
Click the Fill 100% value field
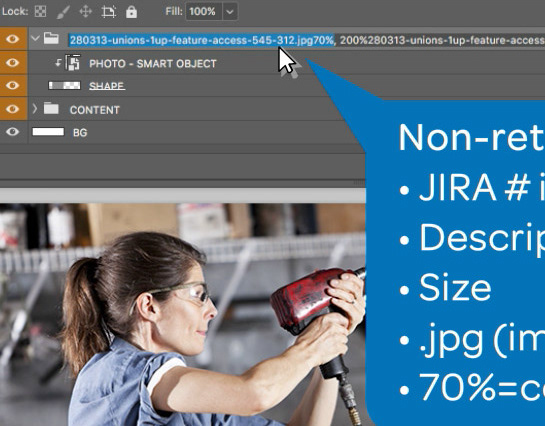pos(204,12)
